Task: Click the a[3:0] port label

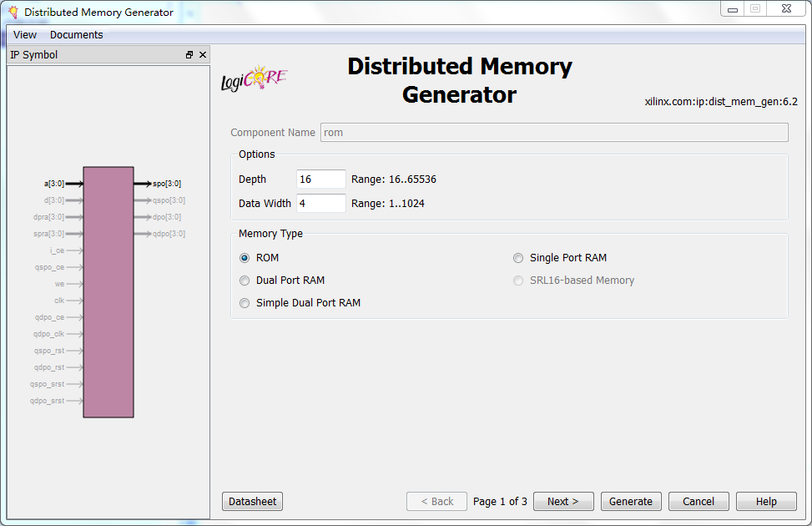Action: (x=54, y=184)
